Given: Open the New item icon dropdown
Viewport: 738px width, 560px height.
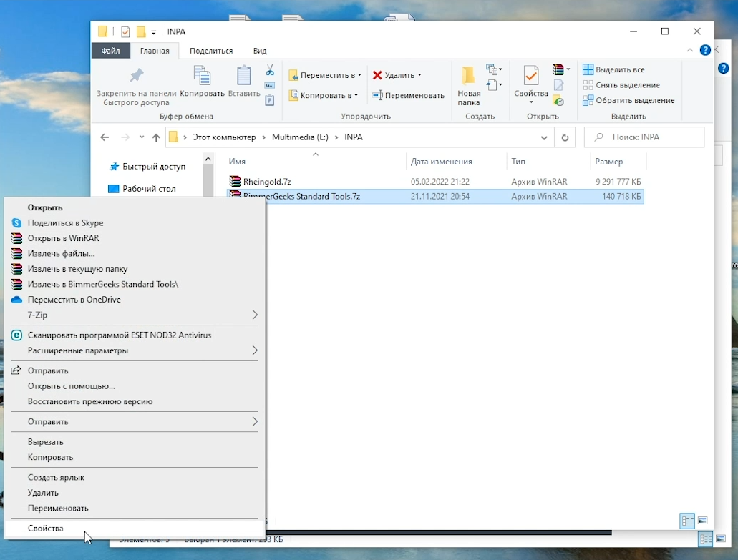Looking at the screenshot, I should tap(494, 69).
